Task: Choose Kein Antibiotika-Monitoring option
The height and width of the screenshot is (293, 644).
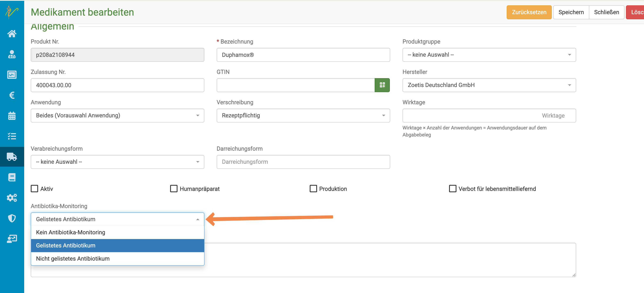Action: coord(117,232)
